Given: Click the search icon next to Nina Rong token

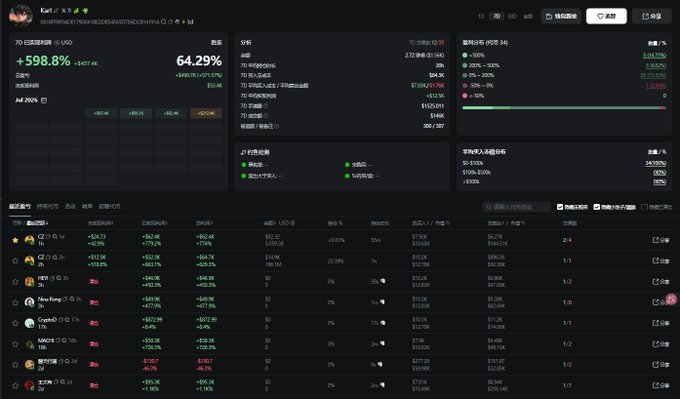Looking at the screenshot, I should [x=72, y=299].
